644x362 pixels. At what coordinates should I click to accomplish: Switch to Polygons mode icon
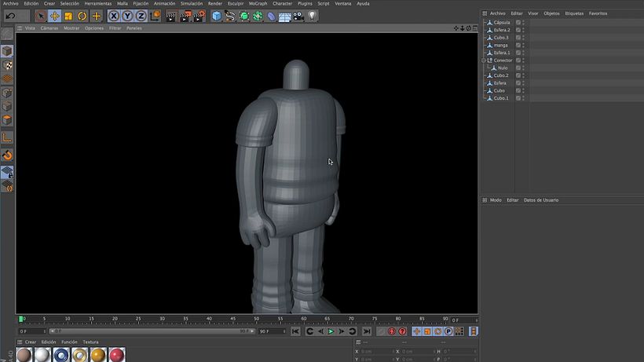tap(7, 120)
